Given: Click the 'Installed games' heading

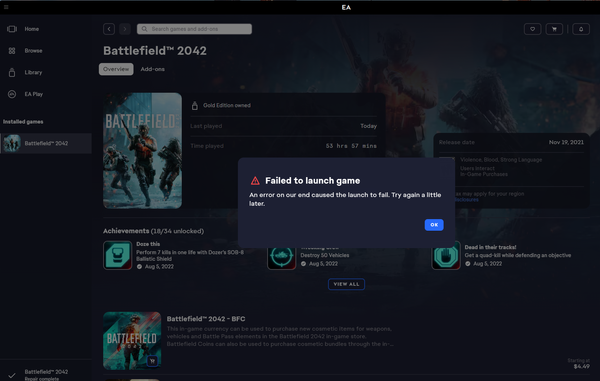Looking at the screenshot, I should point(23,122).
